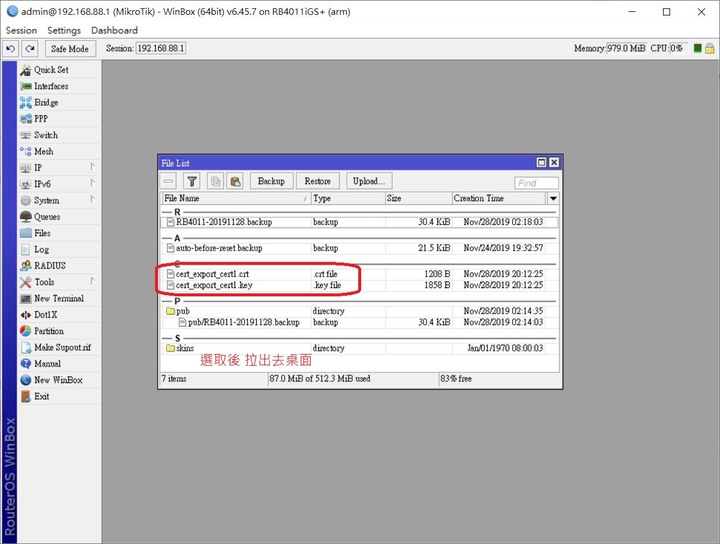This screenshot has width=720, height=544.
Task: Open the column selector dropdown in File List
Action: coord(553,198)
